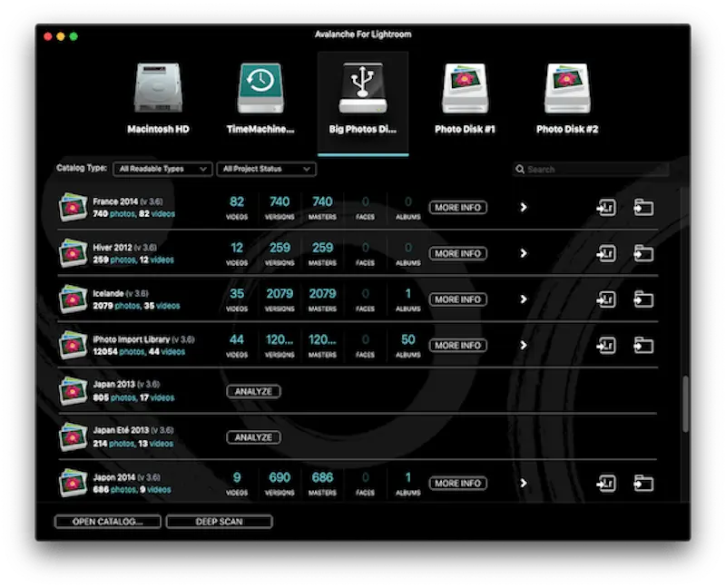This screenshot has height=588, width=726.
Task: Open More Info for Hiver 2012
Action: pyautogui.click(x=458, y=253)
